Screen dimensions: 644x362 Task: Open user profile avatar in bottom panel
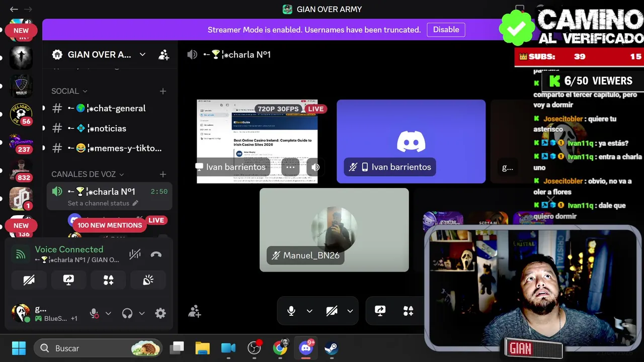[21, 313]
